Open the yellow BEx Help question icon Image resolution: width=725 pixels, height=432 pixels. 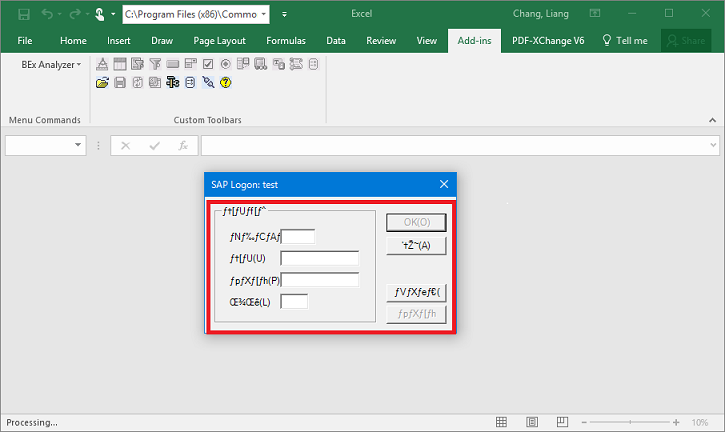226,82
